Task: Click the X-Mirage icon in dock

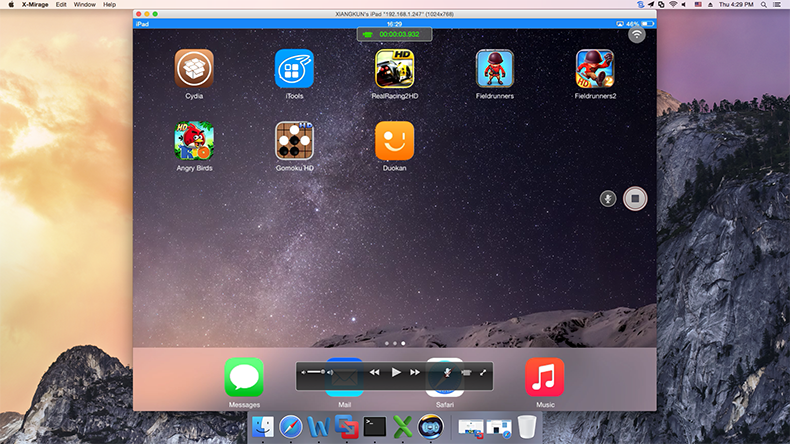Action: tap(430, 427)
